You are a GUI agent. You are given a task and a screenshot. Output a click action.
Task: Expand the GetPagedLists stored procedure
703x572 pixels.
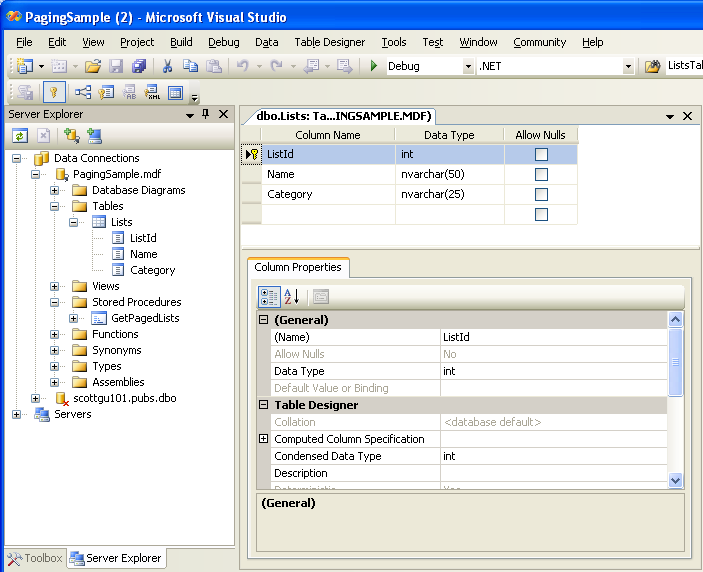[74, 318]
